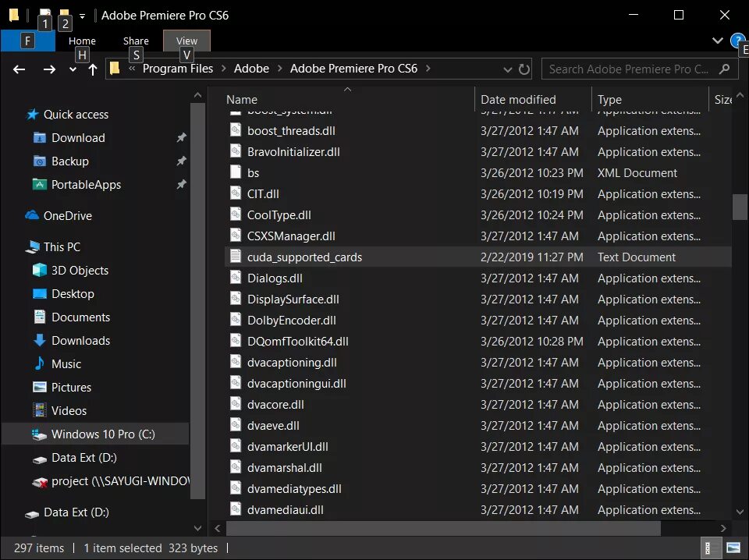Click the bs XML document icon
The width and height of the screenshot is (749, 560).
point(236,172)
